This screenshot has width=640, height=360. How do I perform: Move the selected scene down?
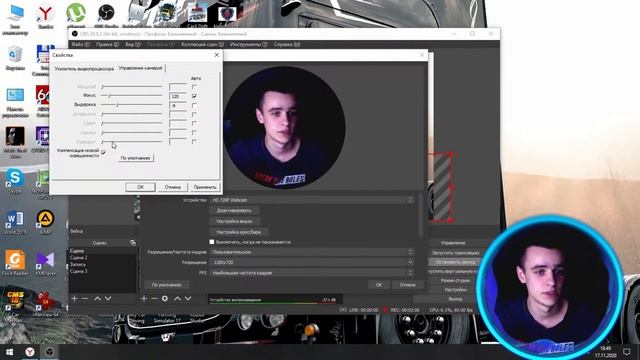tap(108, 299)
